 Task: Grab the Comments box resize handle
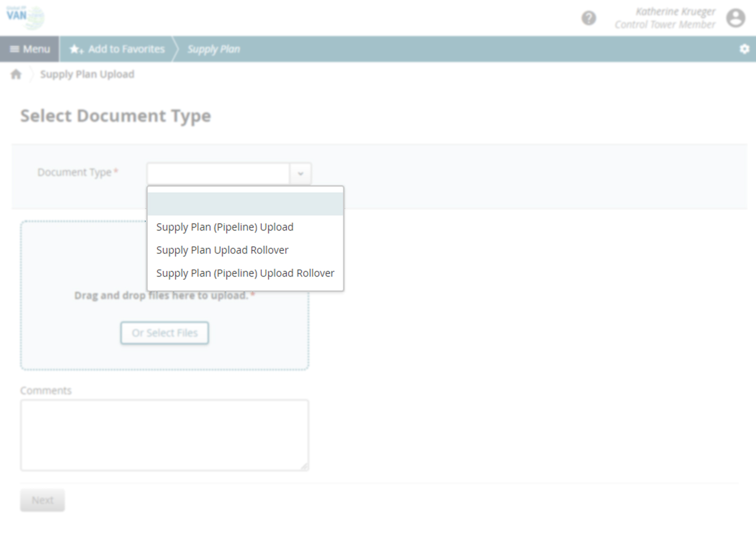tap(304, 466)
